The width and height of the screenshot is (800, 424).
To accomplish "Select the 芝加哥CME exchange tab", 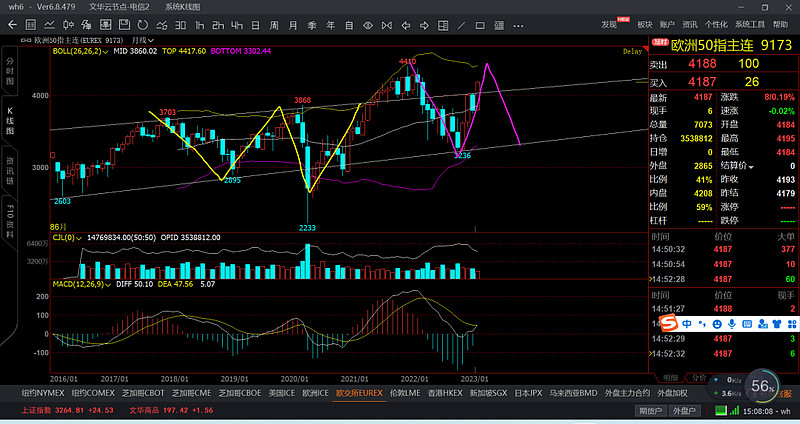I will (191, 393).
